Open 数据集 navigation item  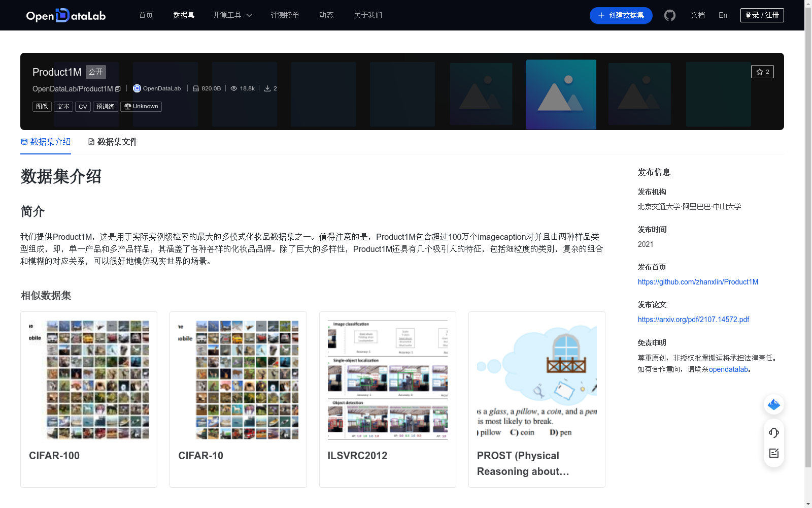pyautogui.click(x=184, y=15)
